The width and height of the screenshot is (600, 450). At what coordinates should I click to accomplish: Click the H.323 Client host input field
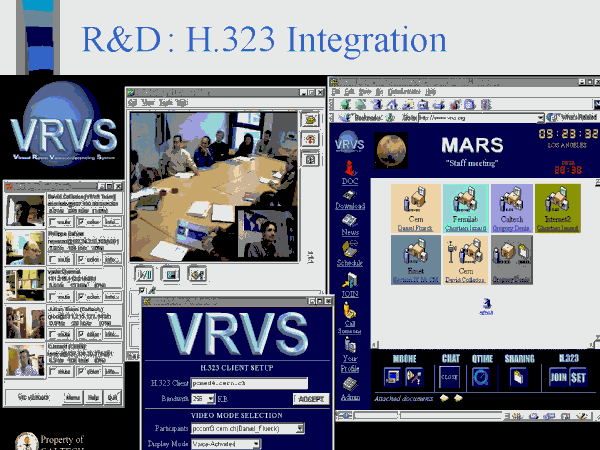click(x=249, y=383)
